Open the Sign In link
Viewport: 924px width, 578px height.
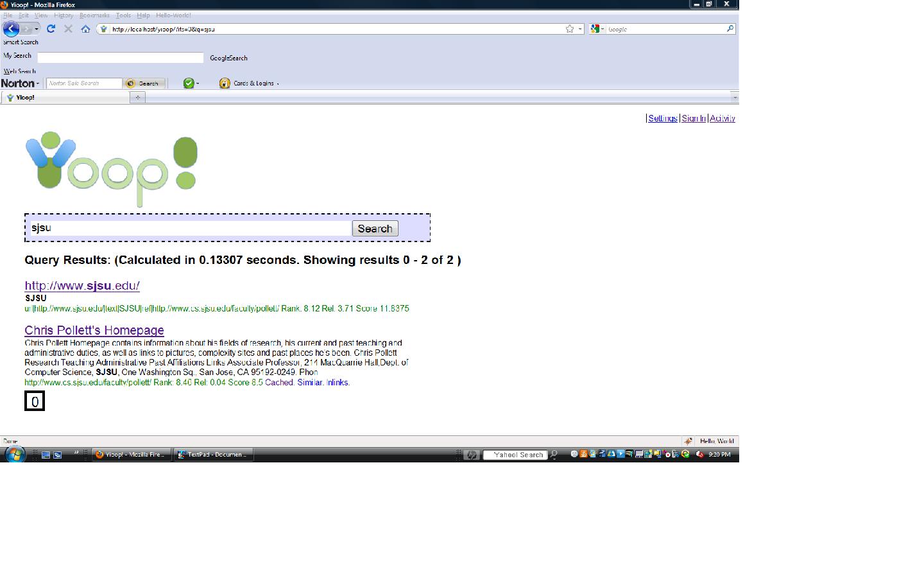point(694,118)
